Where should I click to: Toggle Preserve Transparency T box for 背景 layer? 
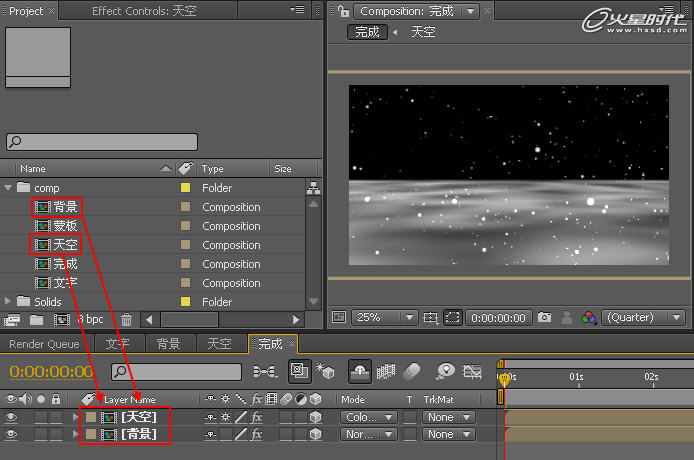[x=410, y=434]
